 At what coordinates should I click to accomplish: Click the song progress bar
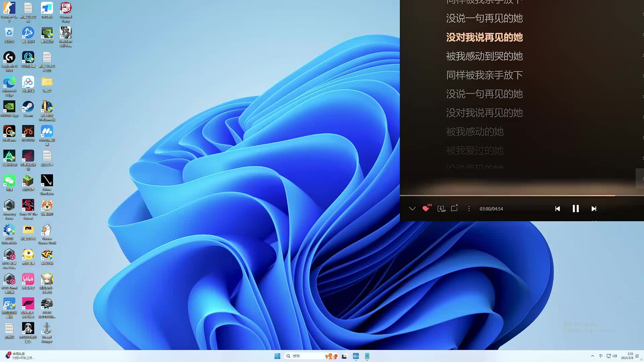click(x=503, y=195)
